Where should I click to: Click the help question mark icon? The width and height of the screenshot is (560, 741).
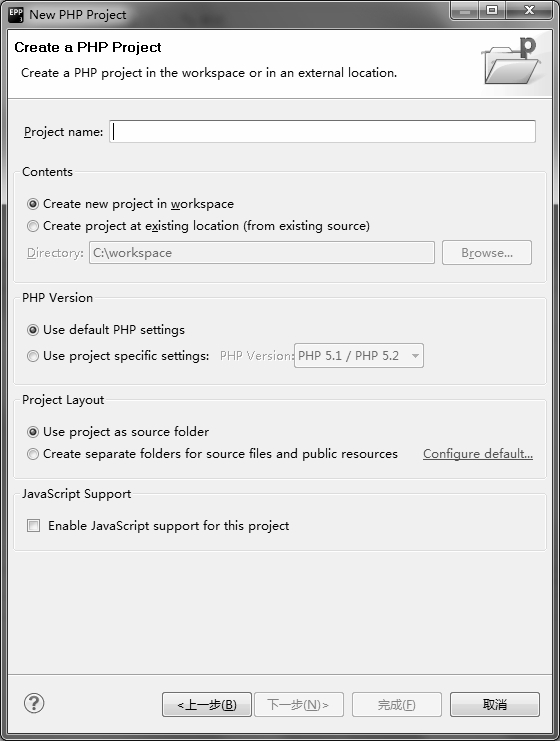(34, 703)
